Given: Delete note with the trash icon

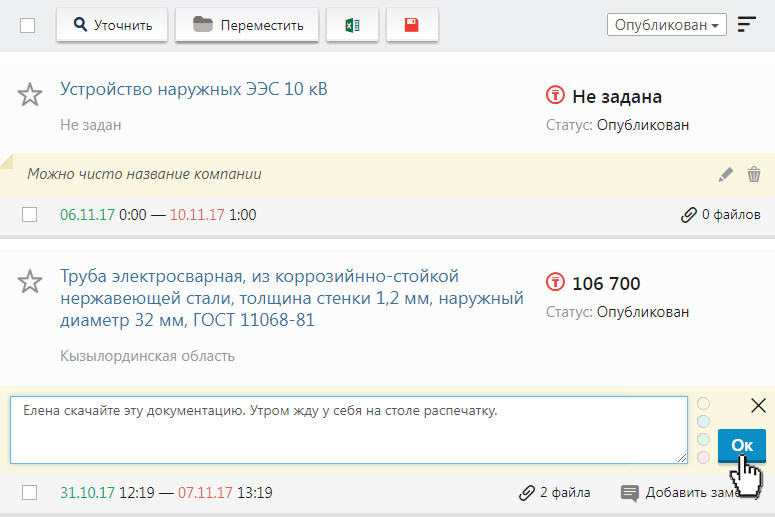Looking at the screenshot, I should click(x=754, y=174).
